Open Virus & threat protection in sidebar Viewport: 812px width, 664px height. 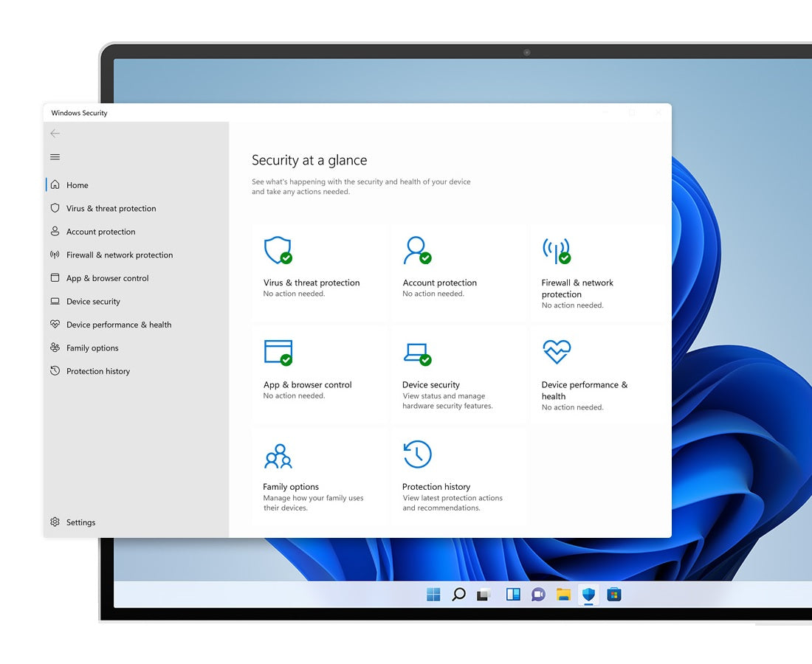111,209
